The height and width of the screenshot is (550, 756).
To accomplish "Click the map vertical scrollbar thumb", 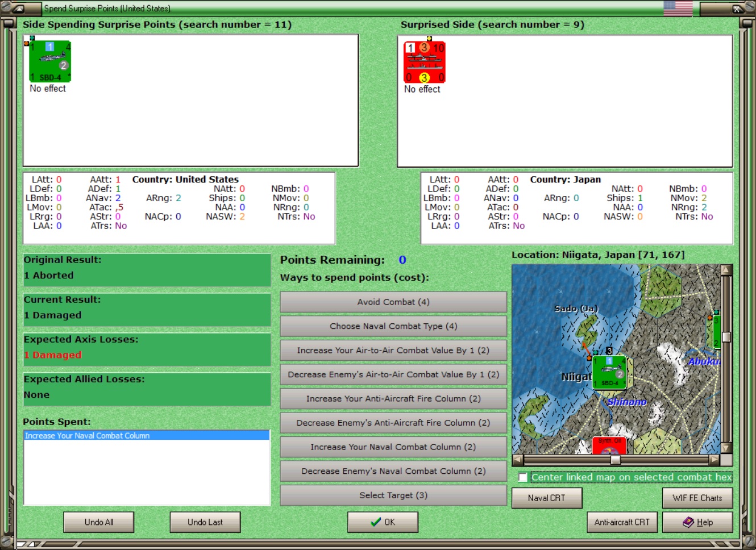I will point(726,337).
